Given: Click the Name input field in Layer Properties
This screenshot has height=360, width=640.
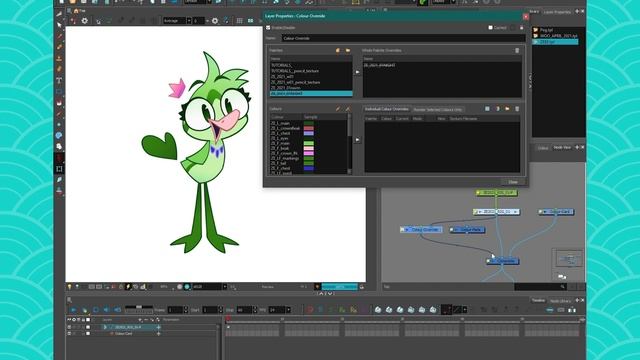Looking at the screenshot, I should click(x=403, y=38).
